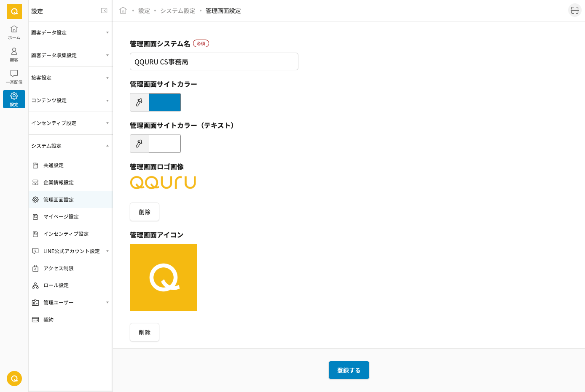Collapse the settings sidebar panel icon
This screenshot has height=392, width=585.
click(104, 11)
